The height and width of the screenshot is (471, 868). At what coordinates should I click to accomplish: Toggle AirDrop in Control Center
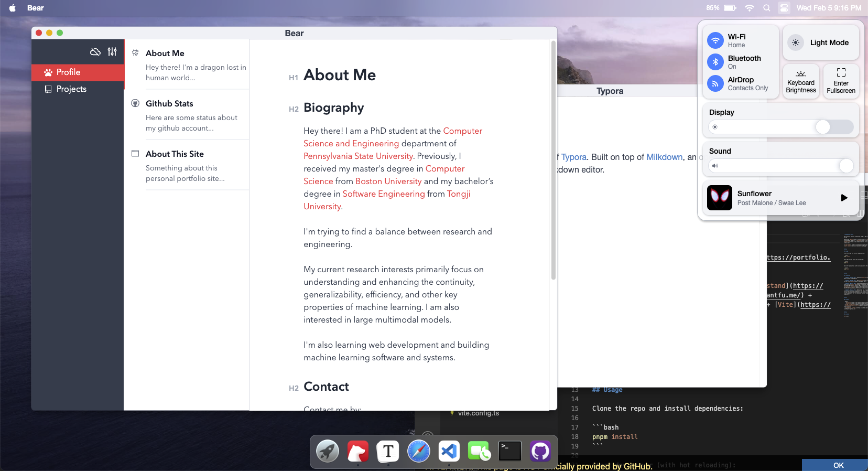pos(715,83)
